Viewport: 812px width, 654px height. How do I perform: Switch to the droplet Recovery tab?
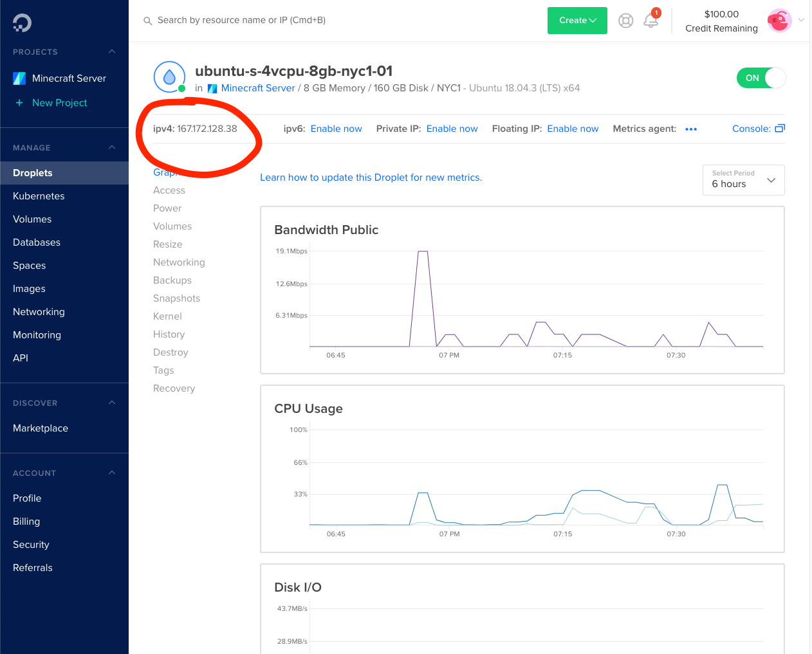pos(174,388)
